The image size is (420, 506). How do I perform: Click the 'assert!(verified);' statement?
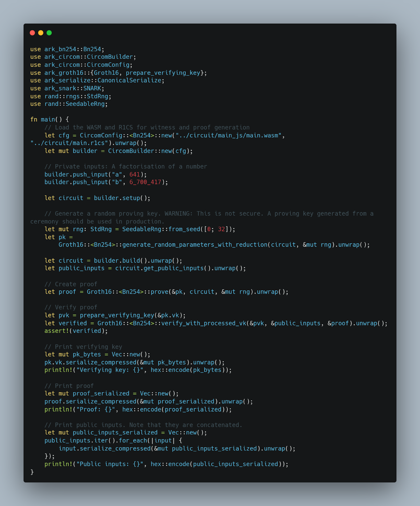click(x=76, y=331)
